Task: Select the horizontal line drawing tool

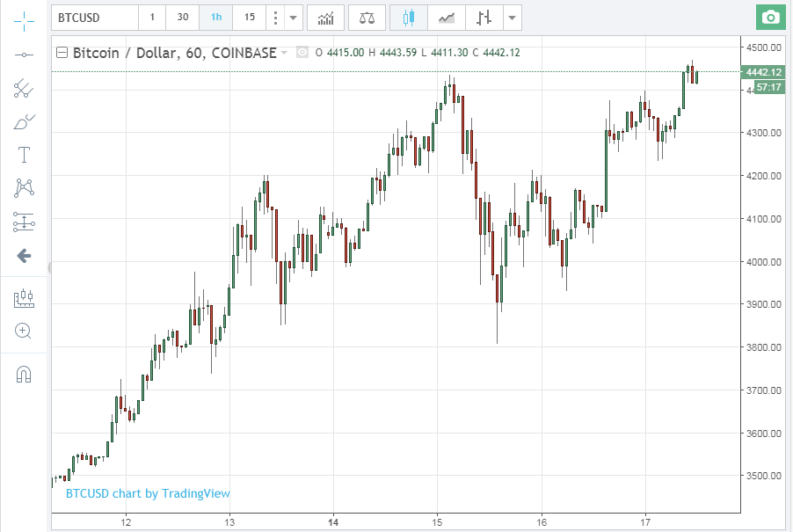Action: 24,55
